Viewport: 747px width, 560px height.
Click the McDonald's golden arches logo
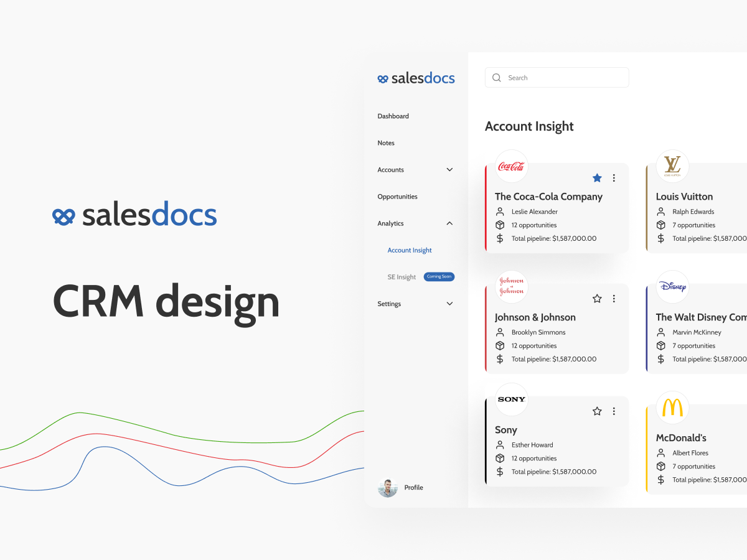tap(672, 408)
